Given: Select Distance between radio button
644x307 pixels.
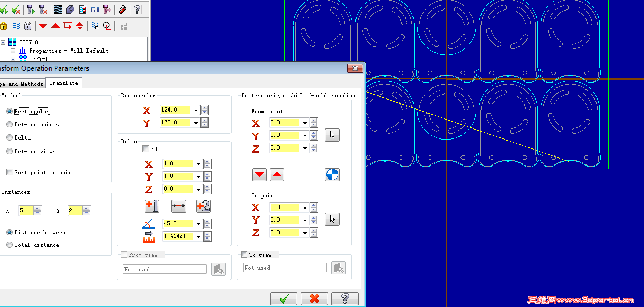Looking at the screenshot, I should pos(9,232).
